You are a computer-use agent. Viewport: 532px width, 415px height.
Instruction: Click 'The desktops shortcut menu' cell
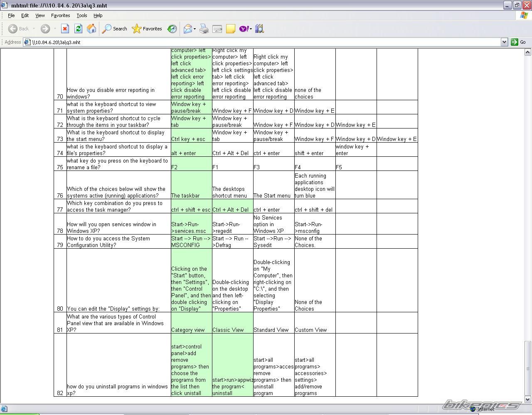(x=232, y=185)
